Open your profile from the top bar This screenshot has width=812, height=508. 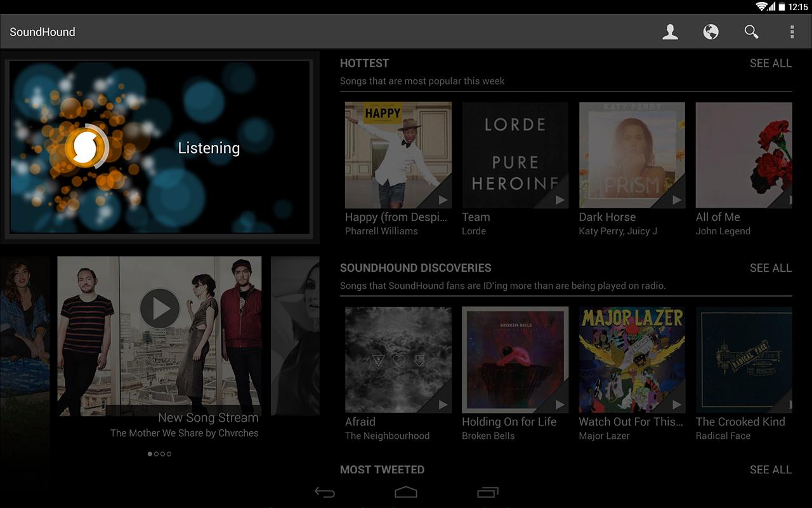coord(670,31)
